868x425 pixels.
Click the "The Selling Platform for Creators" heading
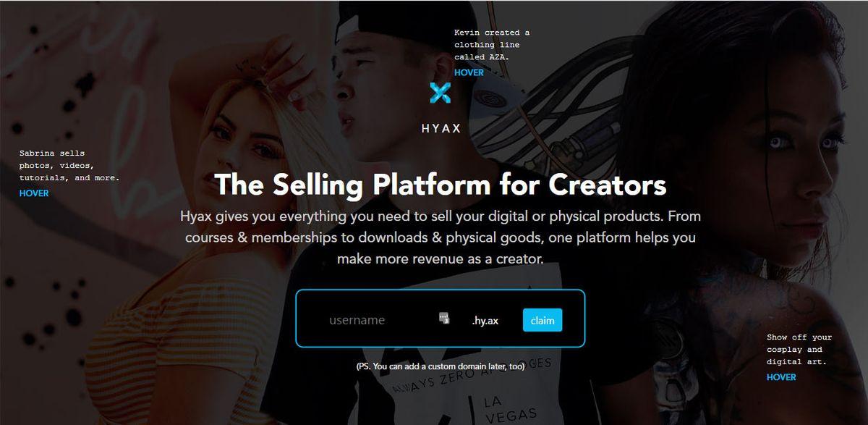(x=440, y=185)
